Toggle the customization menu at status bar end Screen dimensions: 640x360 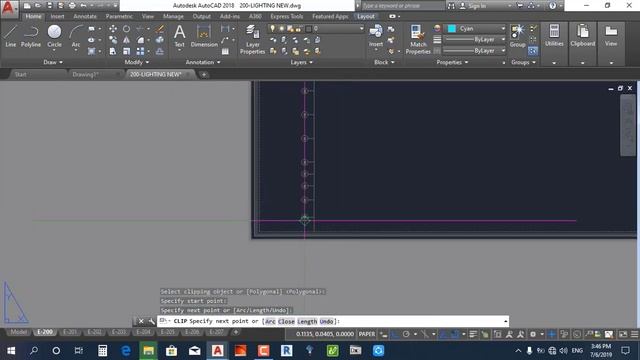pos(634,334)
